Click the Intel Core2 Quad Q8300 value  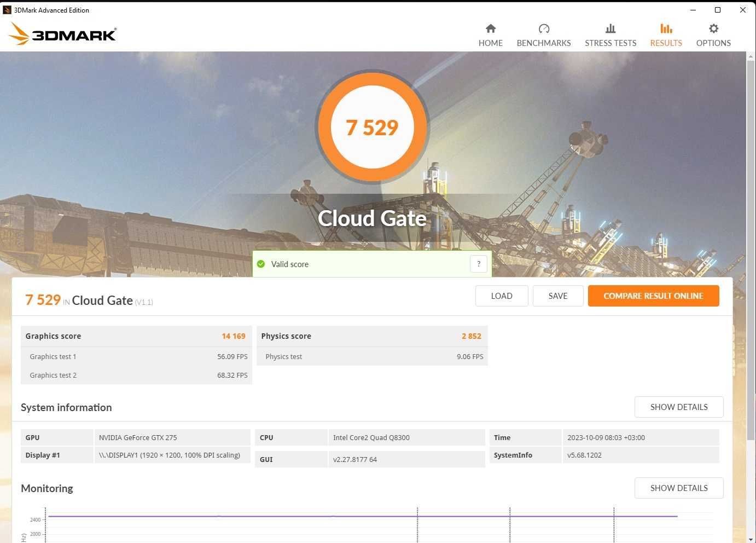371,438
